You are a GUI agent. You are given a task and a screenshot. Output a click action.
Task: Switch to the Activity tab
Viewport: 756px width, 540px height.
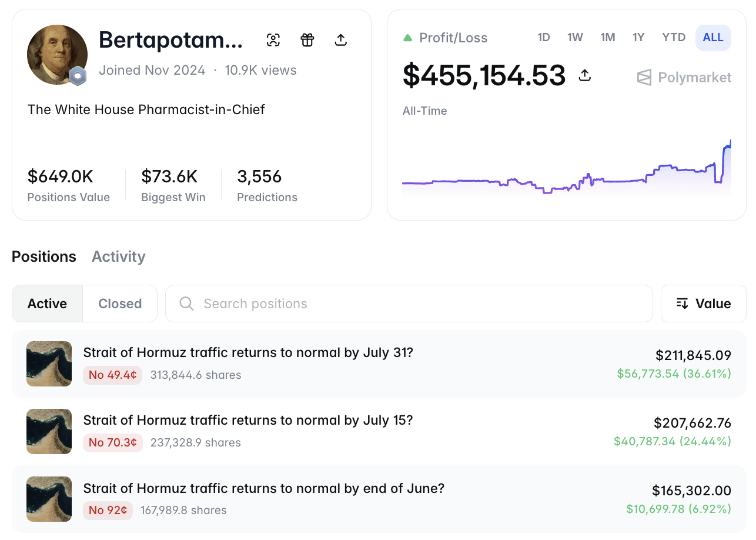tap(118, 256)
